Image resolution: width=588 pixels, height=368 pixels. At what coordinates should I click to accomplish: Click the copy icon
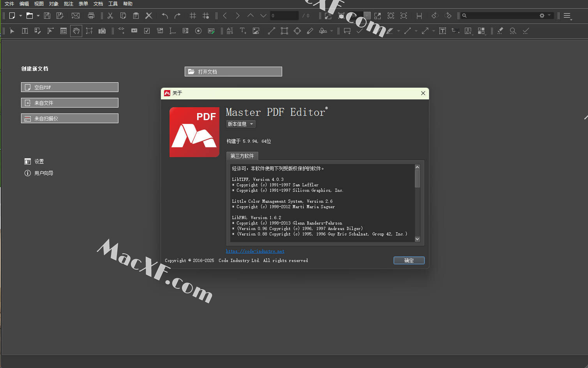(123, 16)
